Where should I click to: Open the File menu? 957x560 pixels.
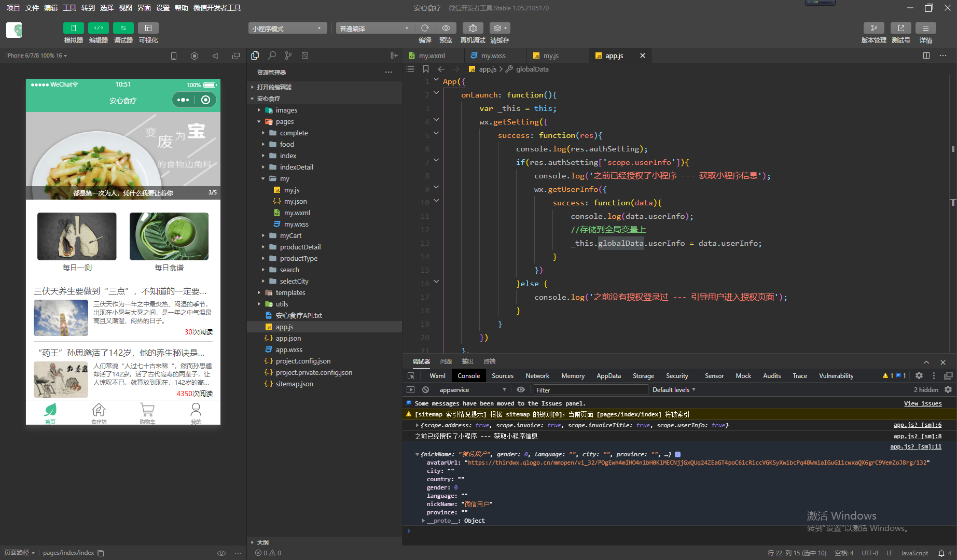pos(32,8)
